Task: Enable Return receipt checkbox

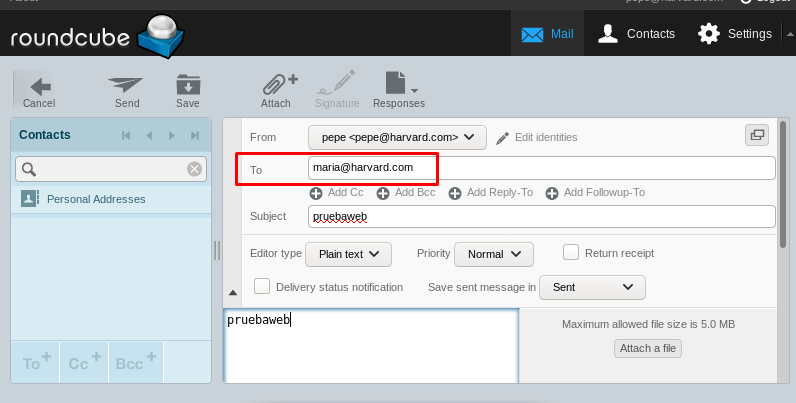Action: point(571,252)
